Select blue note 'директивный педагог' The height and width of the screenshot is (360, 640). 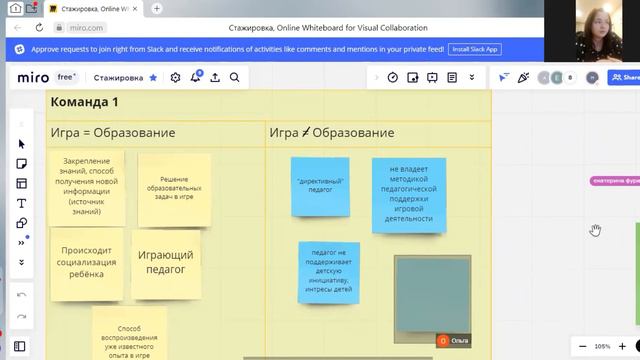click(x=320, y=187)
